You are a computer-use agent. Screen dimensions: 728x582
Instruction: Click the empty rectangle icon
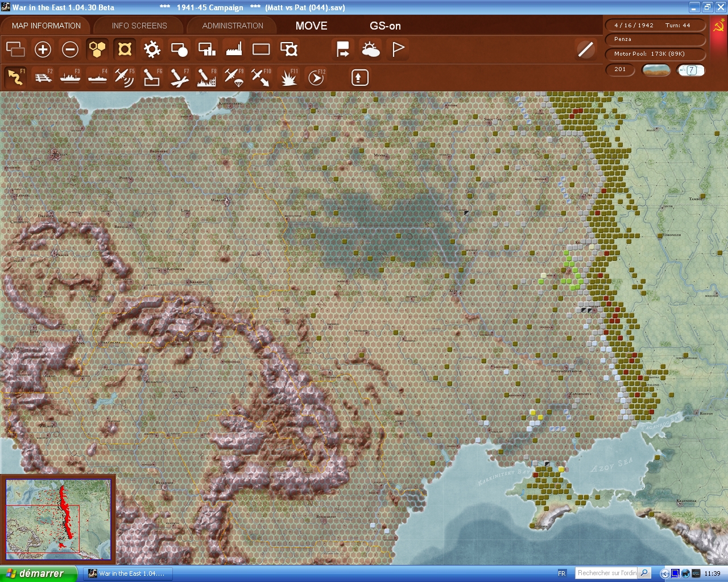tap(261, 49)
